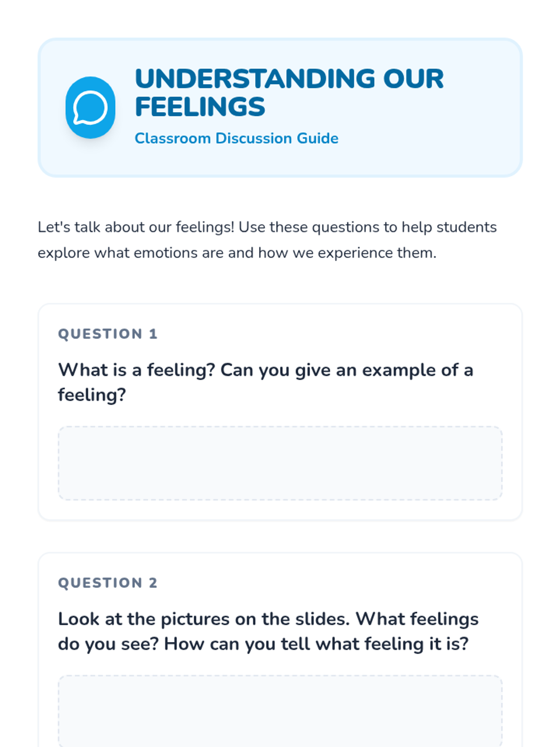The height and width of the screenshot is (747, 560).
Task: Click the "Let's talk about our feelings!" sentence
Action: coord(136,227)
